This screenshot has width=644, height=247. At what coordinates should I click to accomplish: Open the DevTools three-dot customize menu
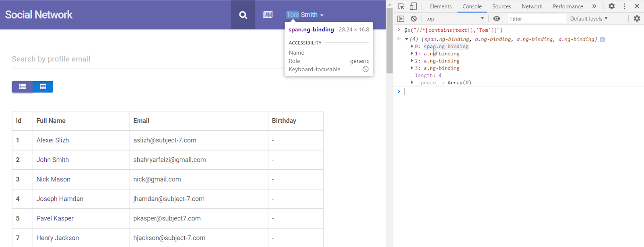pyautogui.click(x=624, y=6)
